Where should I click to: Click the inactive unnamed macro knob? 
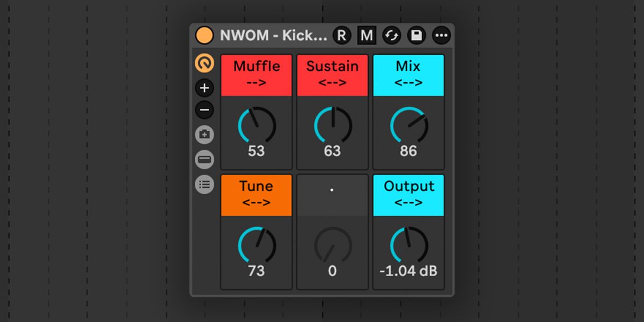pos(332,245)
